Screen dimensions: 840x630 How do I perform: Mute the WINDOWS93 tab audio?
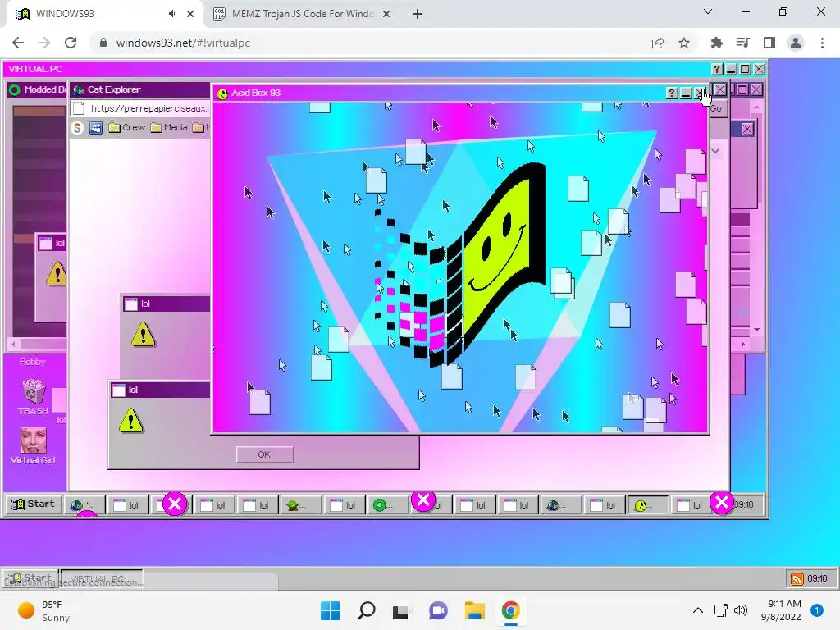pyautogui.click(x=172, y=14)
